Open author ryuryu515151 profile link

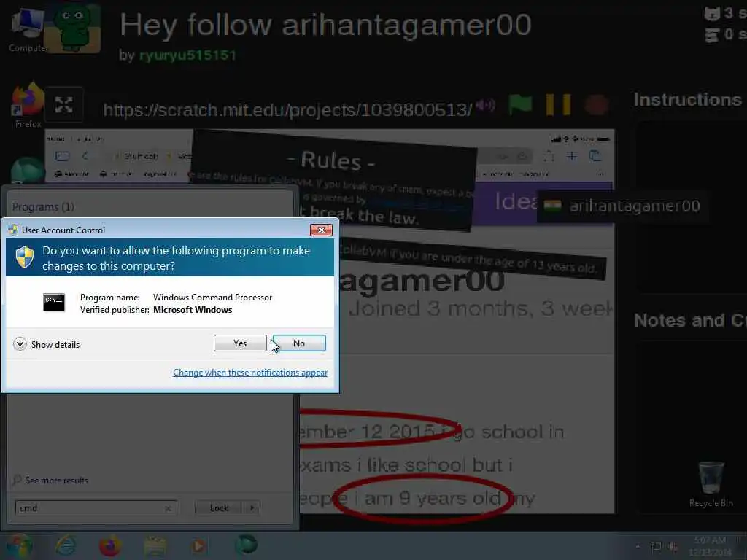click(187, 55)
